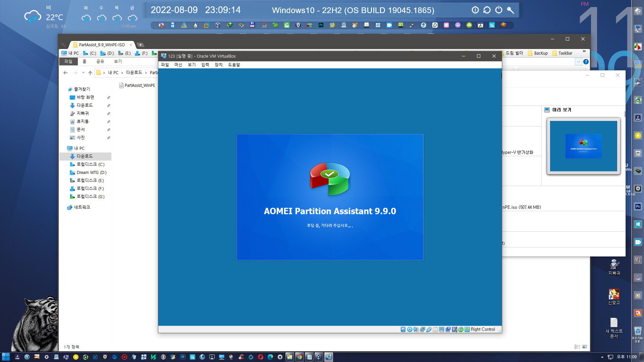Viewport: 644px width, 362px height.
Task: Select the PartAssist_WinPE file
Action: click(x=137, y=85)
